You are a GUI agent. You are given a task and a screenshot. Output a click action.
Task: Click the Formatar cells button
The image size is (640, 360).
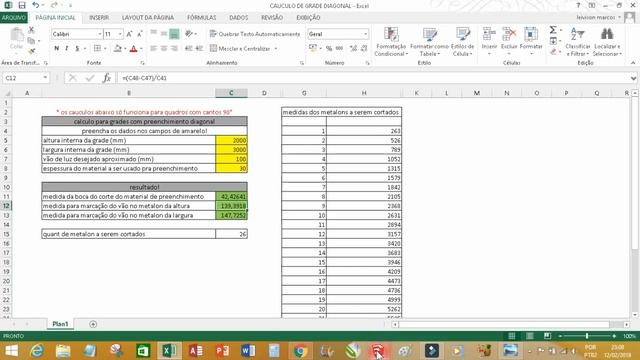coord(531,42)
